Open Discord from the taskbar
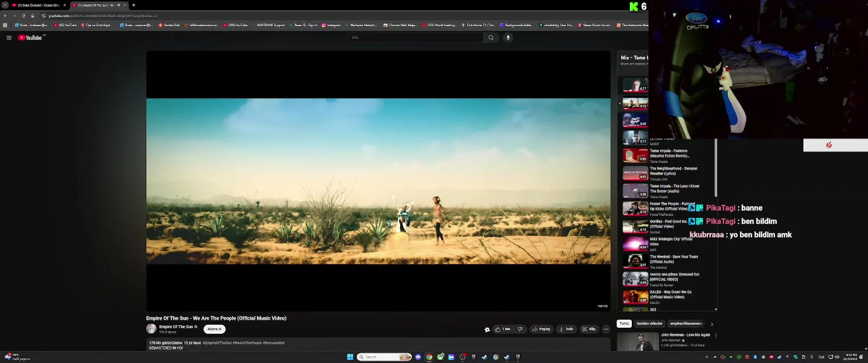Viewport: 868px width, 363px height. pyautogui.click(x=418, y=357)
